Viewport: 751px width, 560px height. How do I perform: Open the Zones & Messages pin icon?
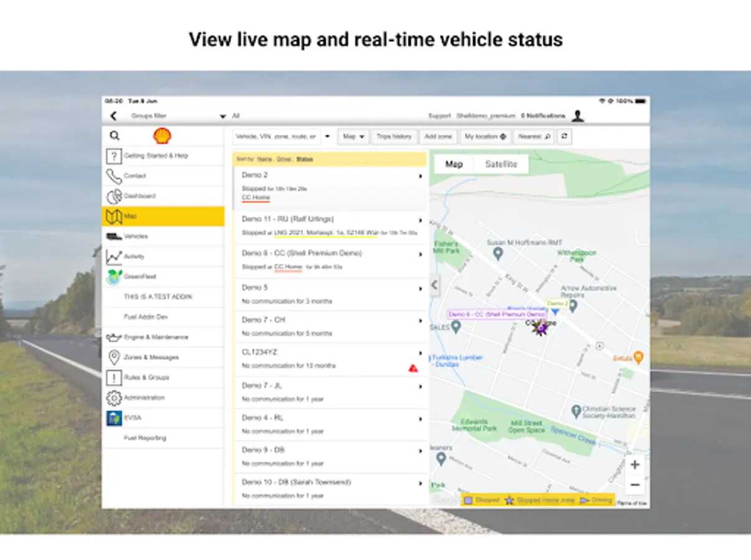[113, 357]
